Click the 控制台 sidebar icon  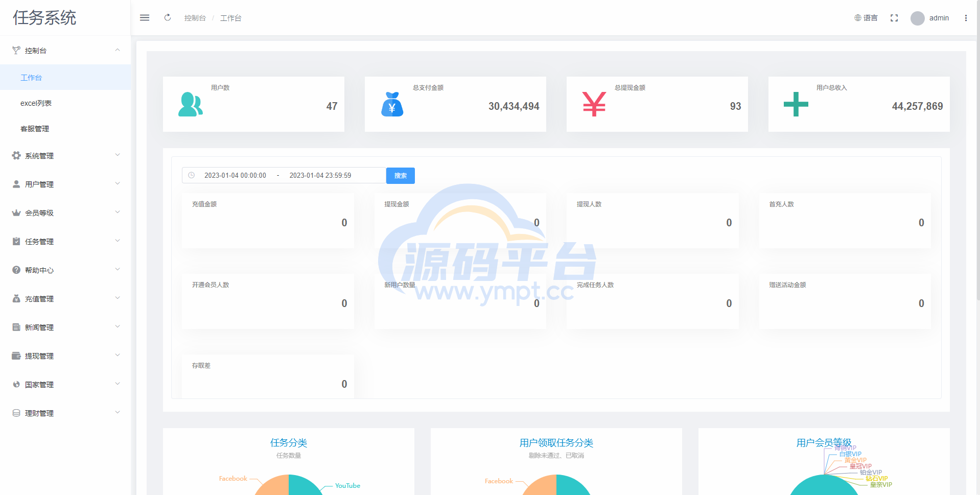click(16, 50)
